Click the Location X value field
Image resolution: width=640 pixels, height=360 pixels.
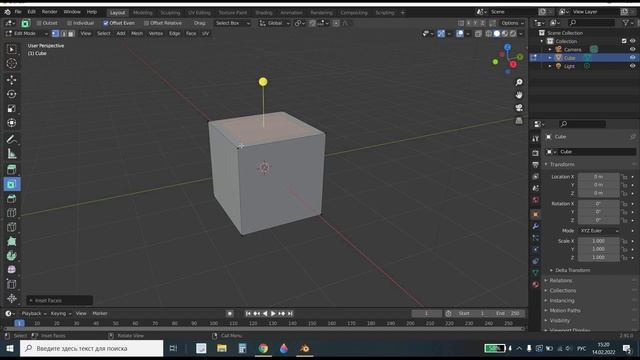tap(599, 177)
